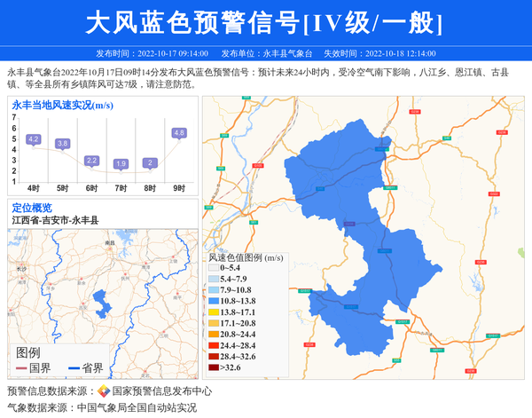The image size is (532, 418).
Task: Select the 3.8 data label at 5时
Action: pos(62,143)
